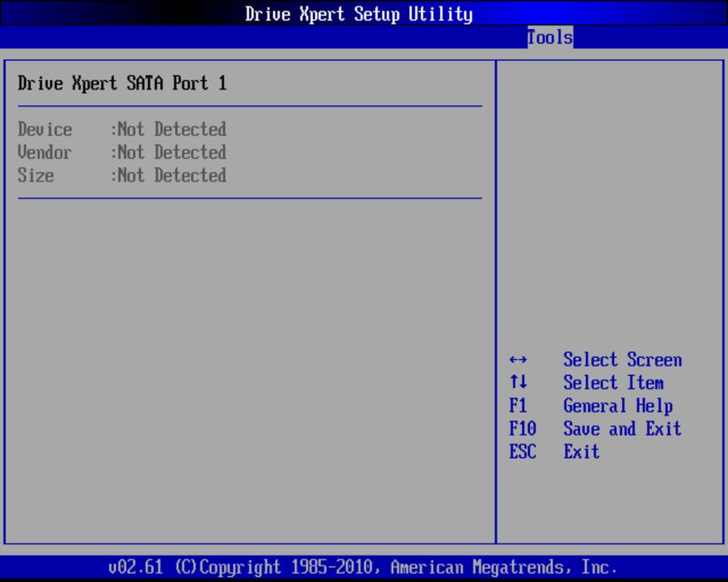Click the Drive Xpert SATA Port 1 heading

[x=122, y=83]
